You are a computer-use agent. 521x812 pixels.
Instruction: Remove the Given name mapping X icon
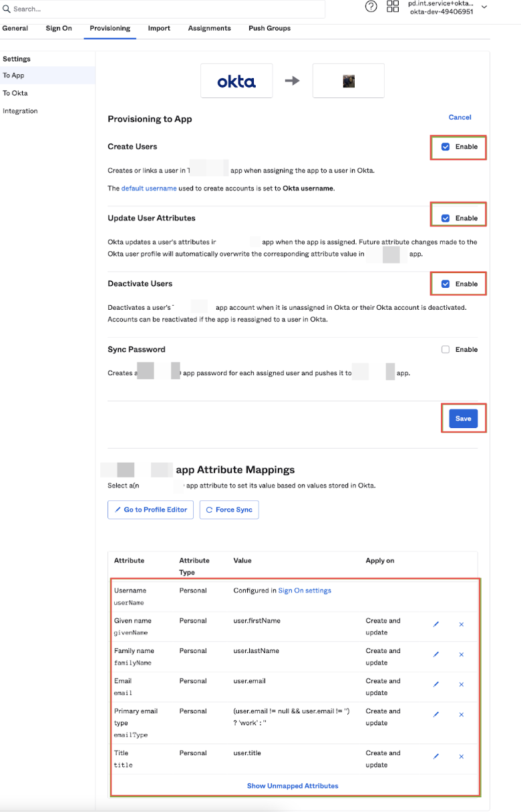point(461,624)
